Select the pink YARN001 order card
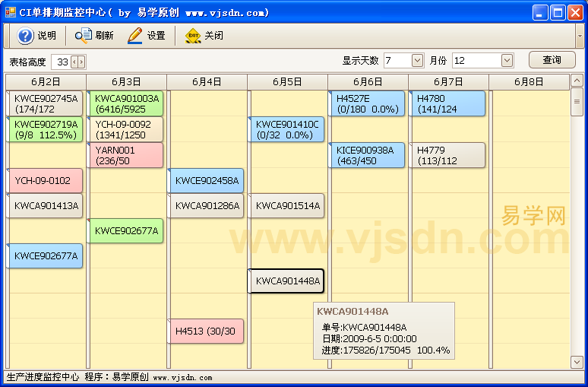The width and height of the screenshot is (588, 387). [126, 155]
